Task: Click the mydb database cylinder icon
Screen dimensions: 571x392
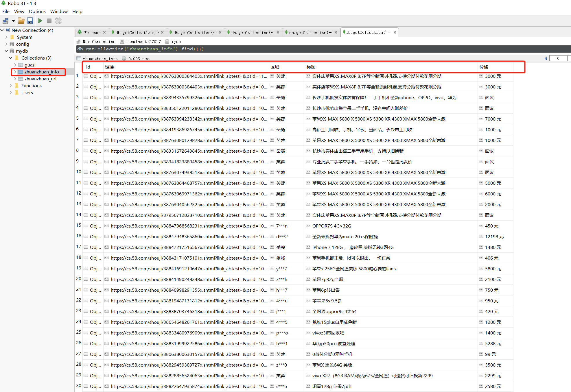Action: point(12,51)
